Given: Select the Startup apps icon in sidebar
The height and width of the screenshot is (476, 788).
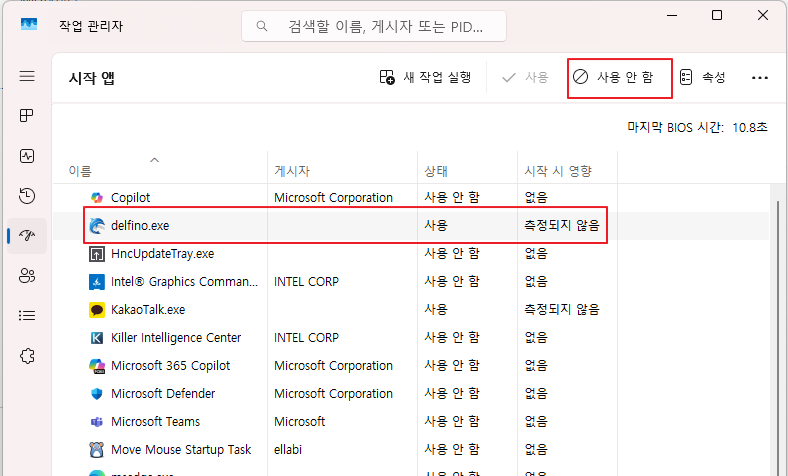Looking at the screenshot, I should tap(27, 235).
